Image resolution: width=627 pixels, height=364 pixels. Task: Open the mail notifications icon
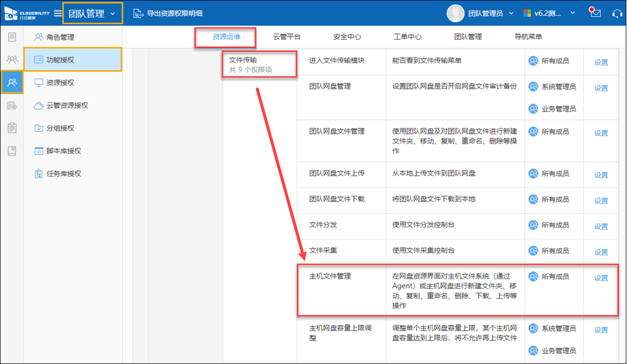click(x=594, y=12)
